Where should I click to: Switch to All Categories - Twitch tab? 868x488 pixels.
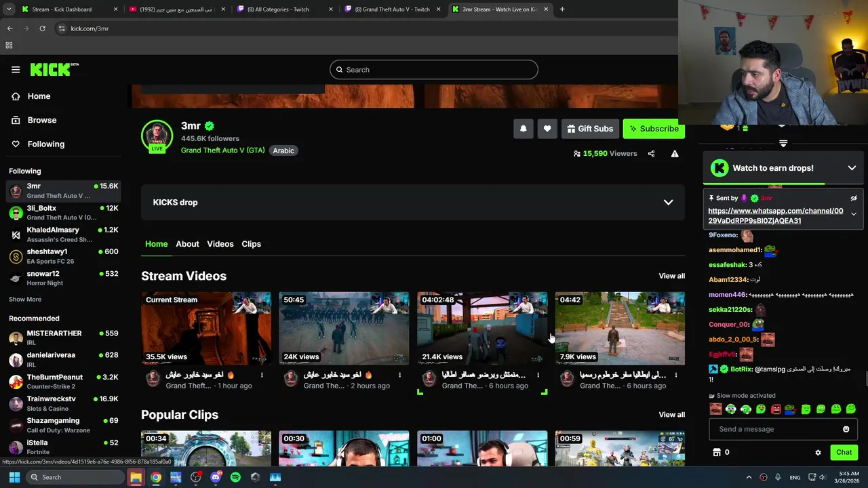(283, 9)
